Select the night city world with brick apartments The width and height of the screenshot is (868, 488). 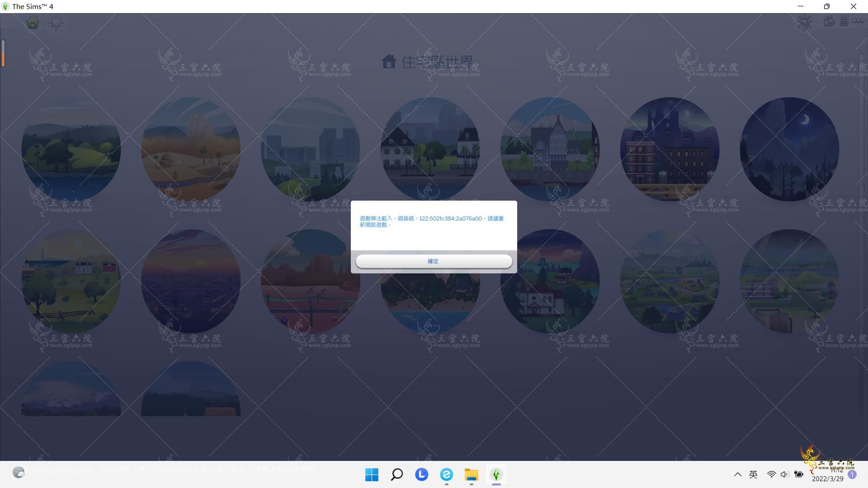coord(670,149)
